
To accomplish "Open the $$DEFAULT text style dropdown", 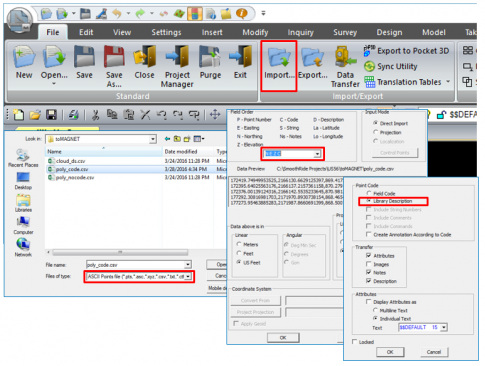I will click(444, 327).
